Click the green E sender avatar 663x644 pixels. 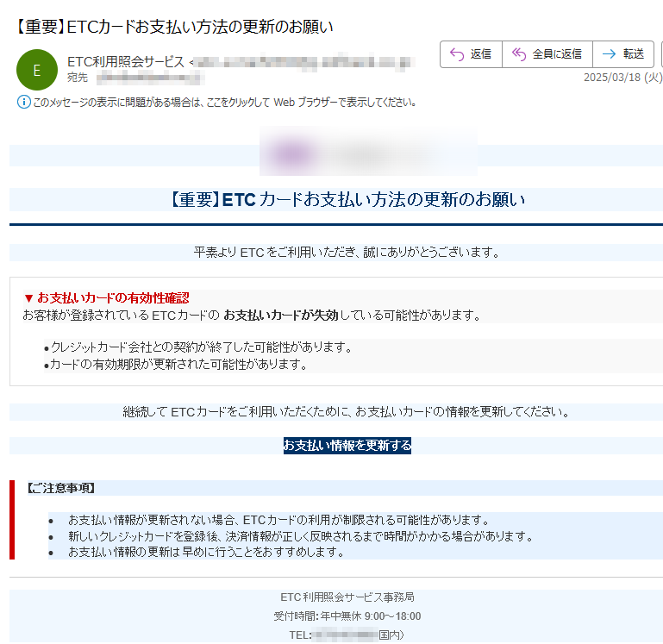(x=37, y=70)
